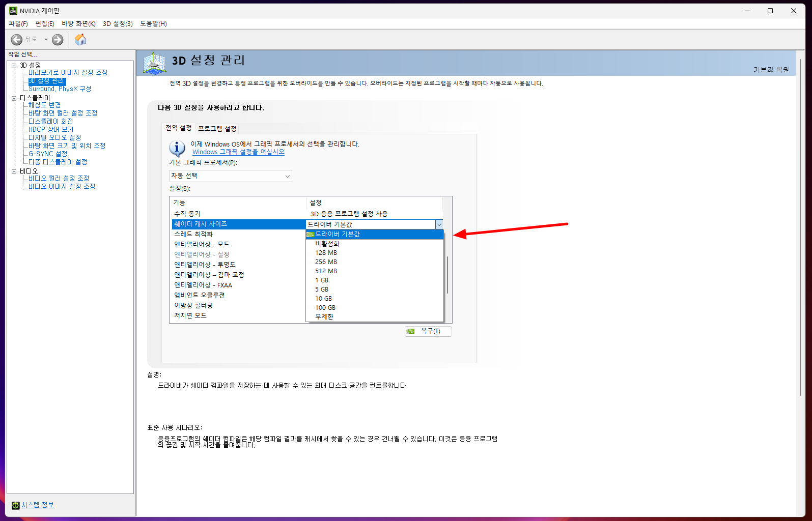The height and width of the screenshot is (521, 812).
Task: Open G-SYNC 설정 page
Action: [48, 154]
